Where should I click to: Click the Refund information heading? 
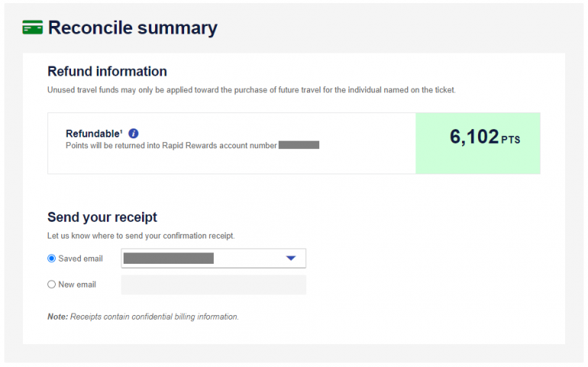tap(107, 72)
